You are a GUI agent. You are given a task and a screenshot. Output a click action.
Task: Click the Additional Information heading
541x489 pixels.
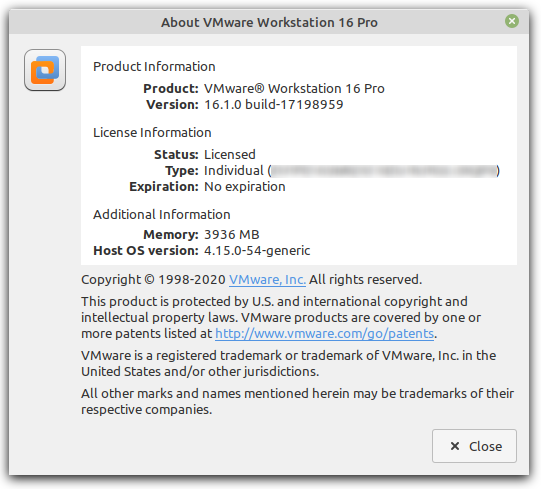(x=162, y=215)
